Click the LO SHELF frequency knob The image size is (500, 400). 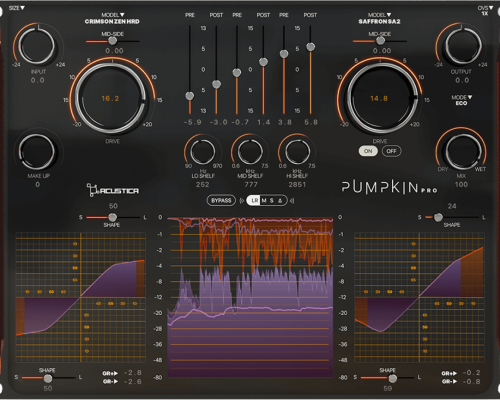tap(203, 152)
